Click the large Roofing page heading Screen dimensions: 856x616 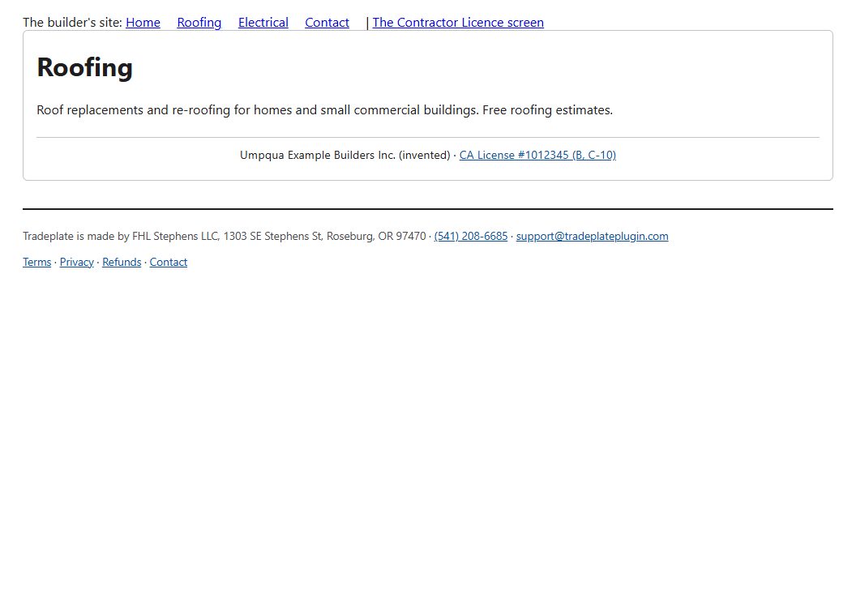84,68
